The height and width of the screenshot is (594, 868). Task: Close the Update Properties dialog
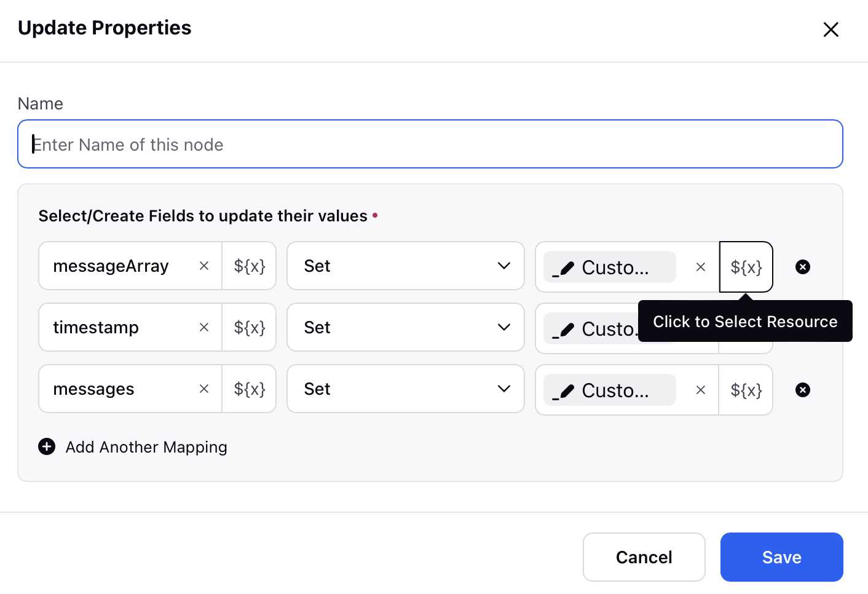[831, 30]
